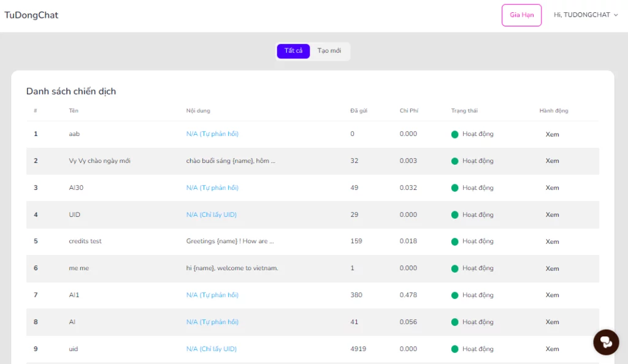Click the sent count 380
Screen dimensions: 628x364
coord(356,295)
